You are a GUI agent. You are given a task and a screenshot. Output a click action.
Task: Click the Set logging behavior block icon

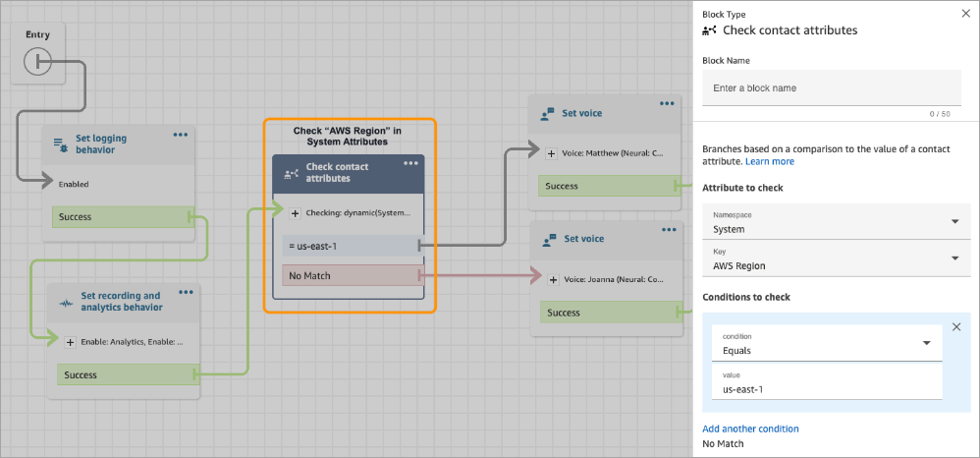click(x=61, y=144)
